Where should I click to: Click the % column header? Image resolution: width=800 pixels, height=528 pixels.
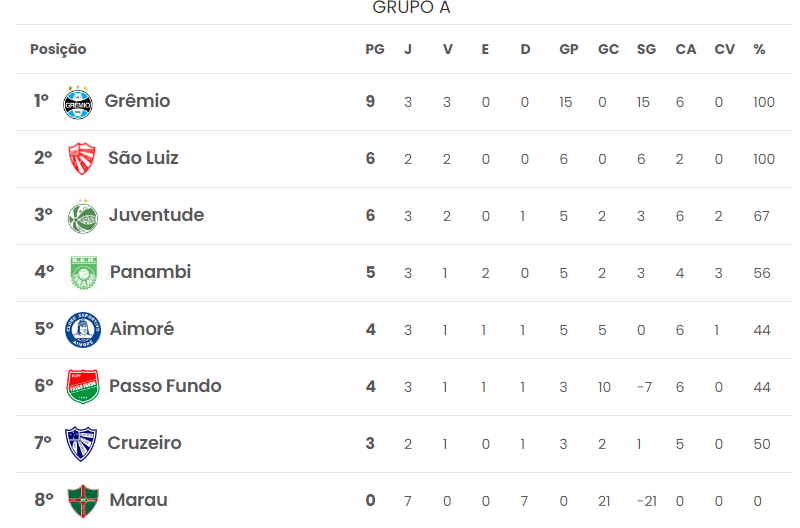click(759, 49)
